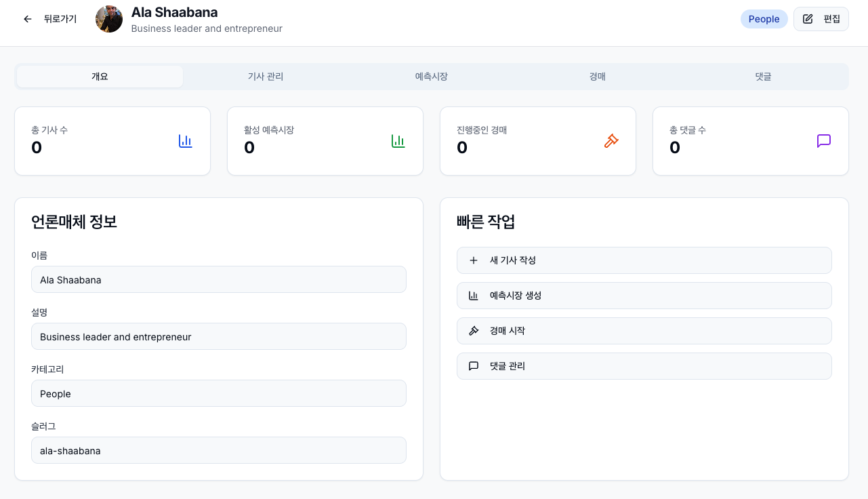Screen dimensions: 868x499
Task: Click the 슬러그 field showing ala-shaabana
Action: tap(219, 450)
